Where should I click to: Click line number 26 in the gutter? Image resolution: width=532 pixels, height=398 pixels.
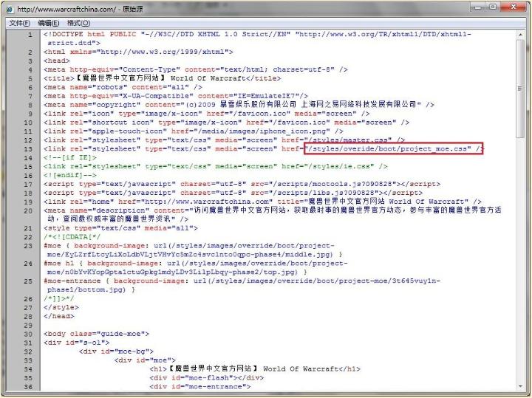29,299
